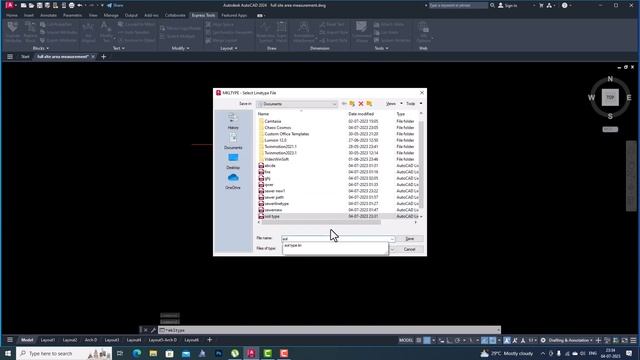Screen dimensions: 640x360
Task: Click the Plot printer icon in the Quick Access toolbar
Action: [71, 5]
